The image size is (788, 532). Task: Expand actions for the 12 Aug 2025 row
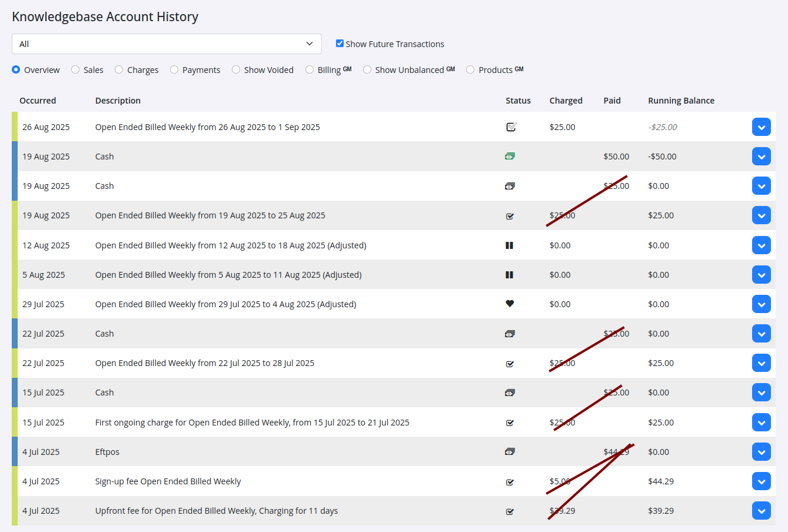pyautogui.click(x=762, y=245)
